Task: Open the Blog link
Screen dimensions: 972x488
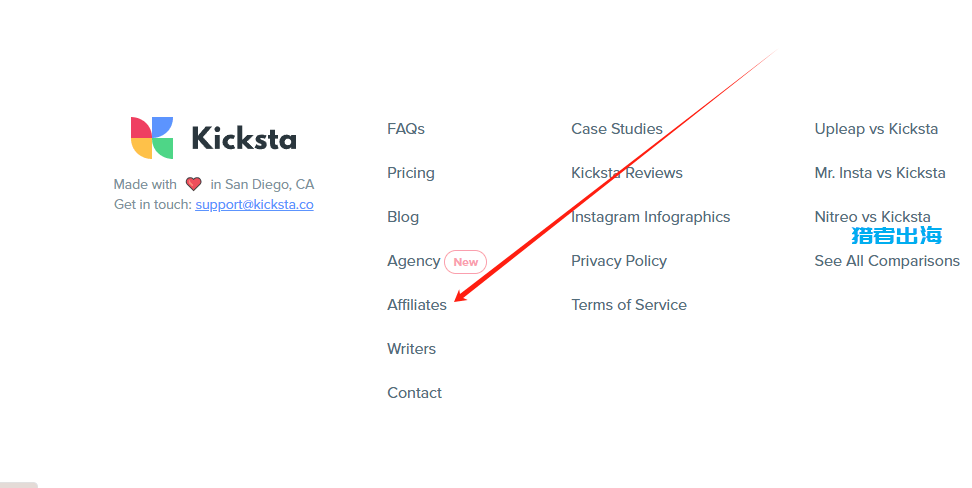Action: tap(403, 217)
